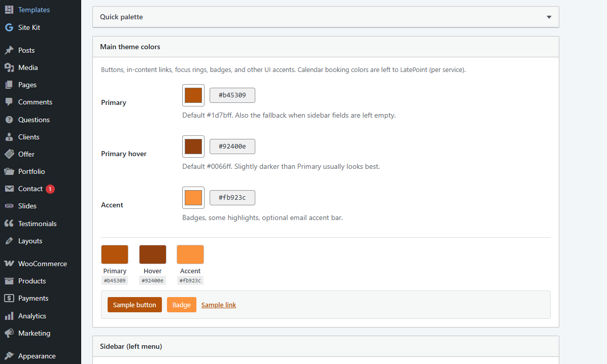Click the Marketing megaphone icon

(9, 333)
